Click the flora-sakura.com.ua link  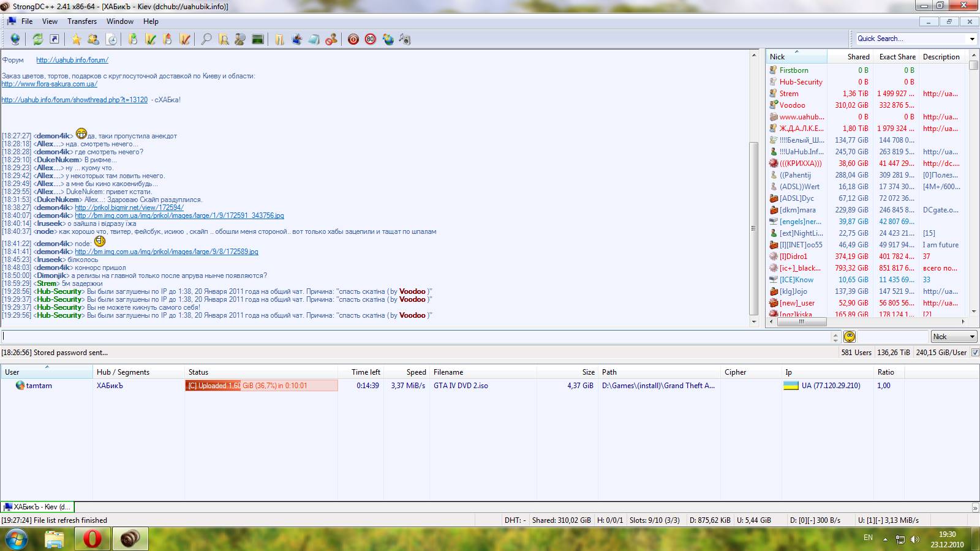point(49,84)
